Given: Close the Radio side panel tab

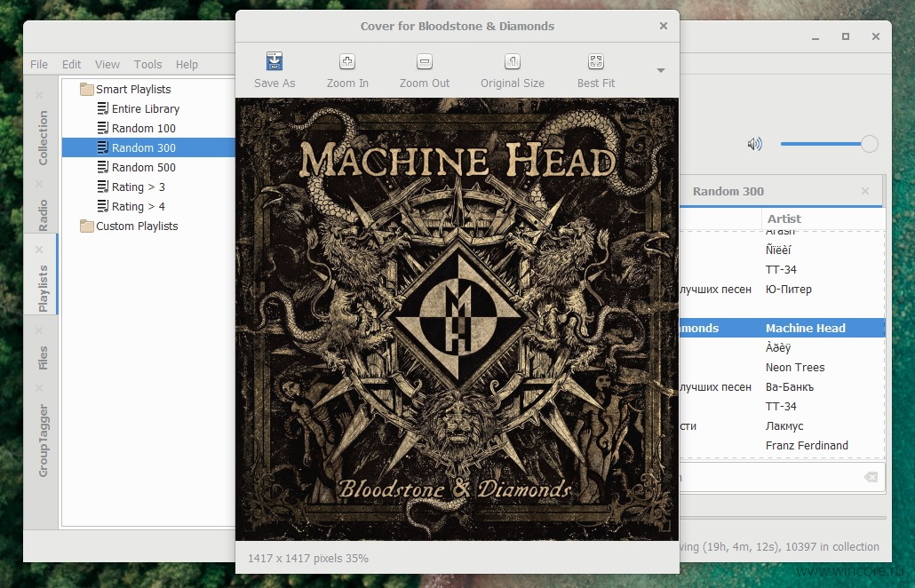Looking at the screenshot, I should [39, 184].
